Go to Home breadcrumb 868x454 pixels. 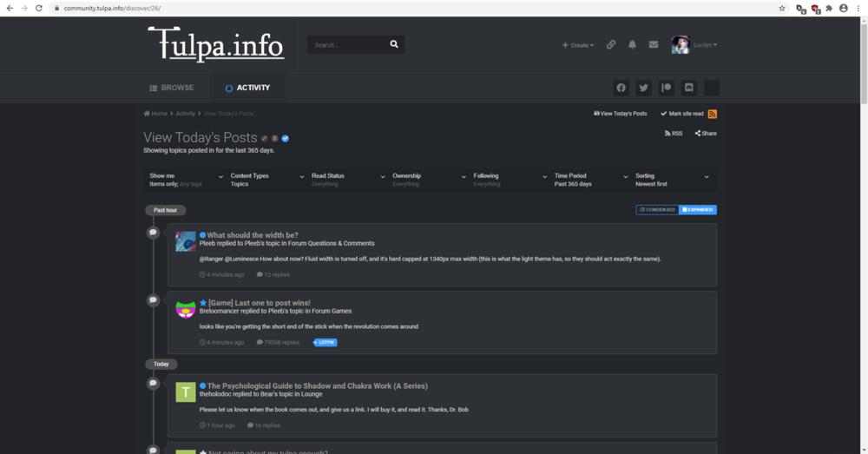click(x=155, y=114)
